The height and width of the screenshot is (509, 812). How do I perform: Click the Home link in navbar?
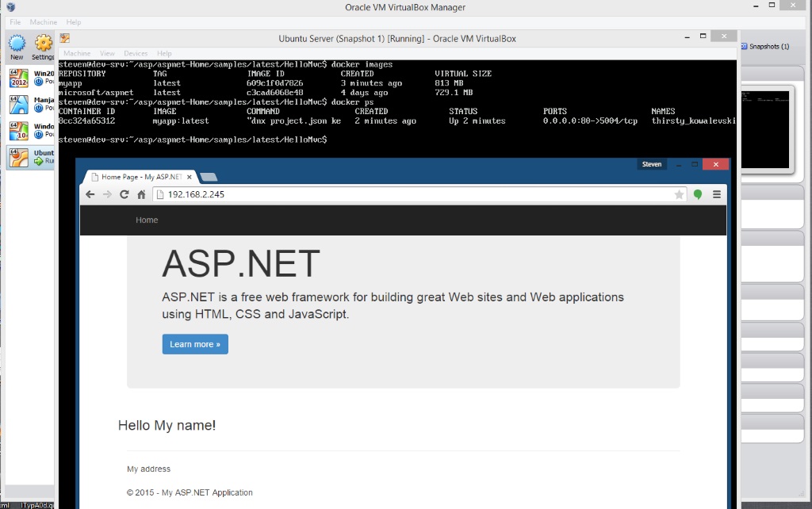147,220
